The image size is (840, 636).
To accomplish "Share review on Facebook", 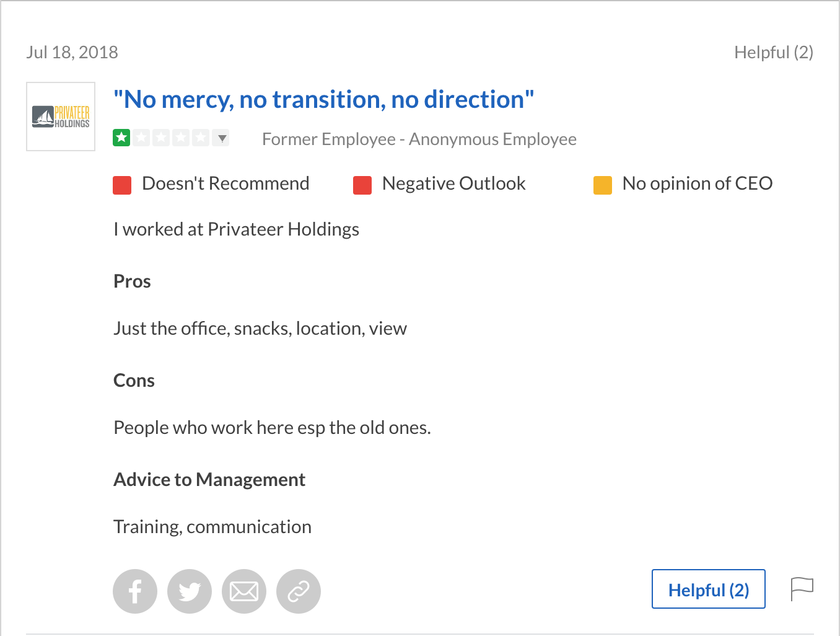I will click(x=135, y=591).
